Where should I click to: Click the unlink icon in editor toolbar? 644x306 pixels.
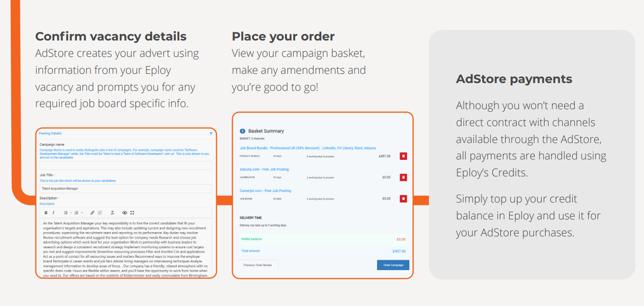tap(100, 213)
